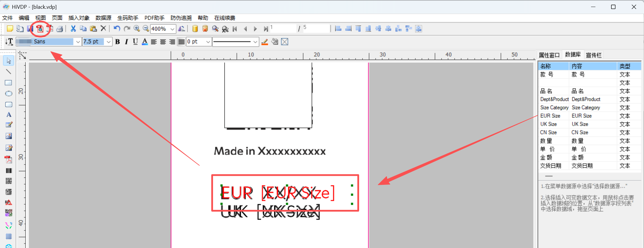Screen dimensions: 644x248
Task: Click the cut scissors icon
Action: coord(73,29)
